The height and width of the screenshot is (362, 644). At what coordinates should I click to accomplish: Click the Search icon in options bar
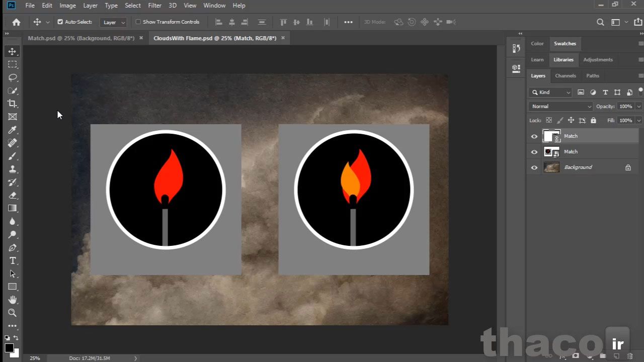600,22
